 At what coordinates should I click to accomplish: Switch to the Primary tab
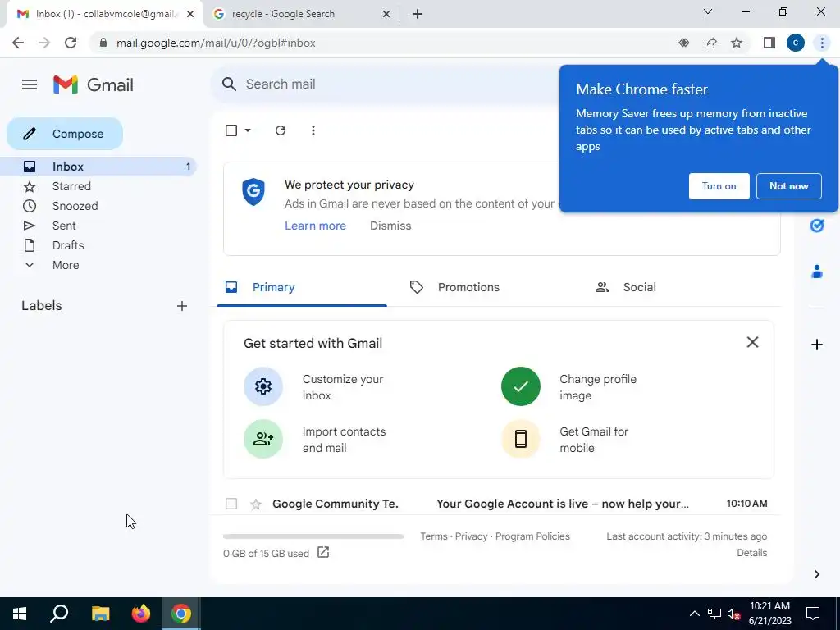302,287
